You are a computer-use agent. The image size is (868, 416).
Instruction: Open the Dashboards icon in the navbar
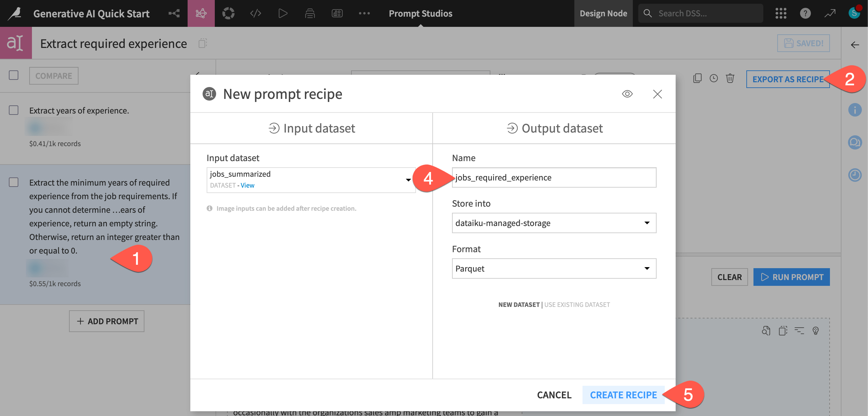(337, 14)
